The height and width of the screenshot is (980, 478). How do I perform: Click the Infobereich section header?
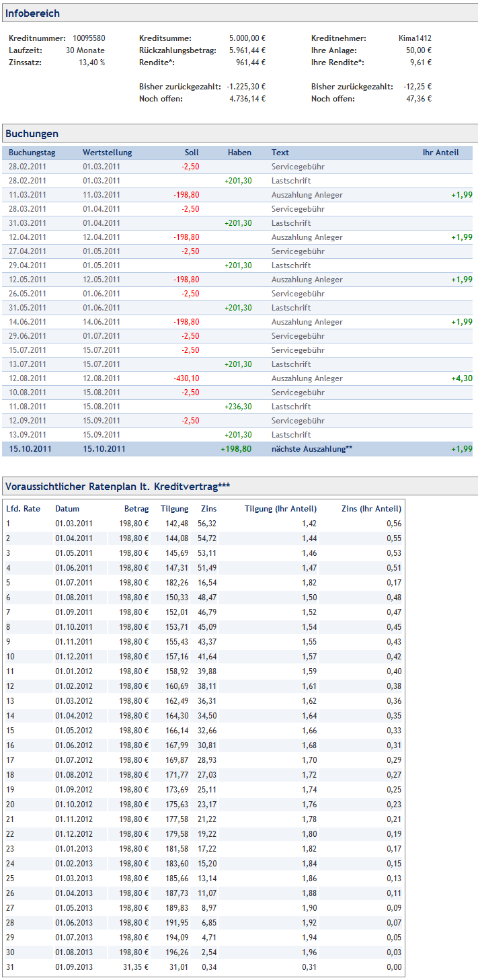click(239, 13)
